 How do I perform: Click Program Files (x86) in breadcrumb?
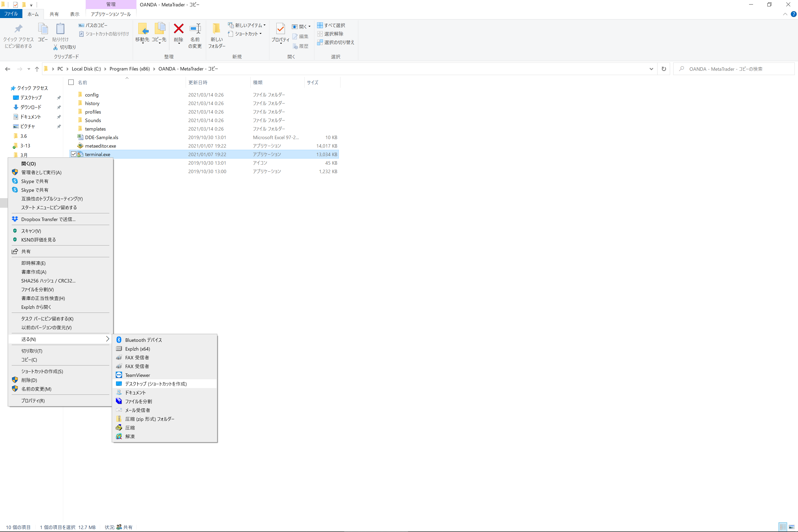129,69
